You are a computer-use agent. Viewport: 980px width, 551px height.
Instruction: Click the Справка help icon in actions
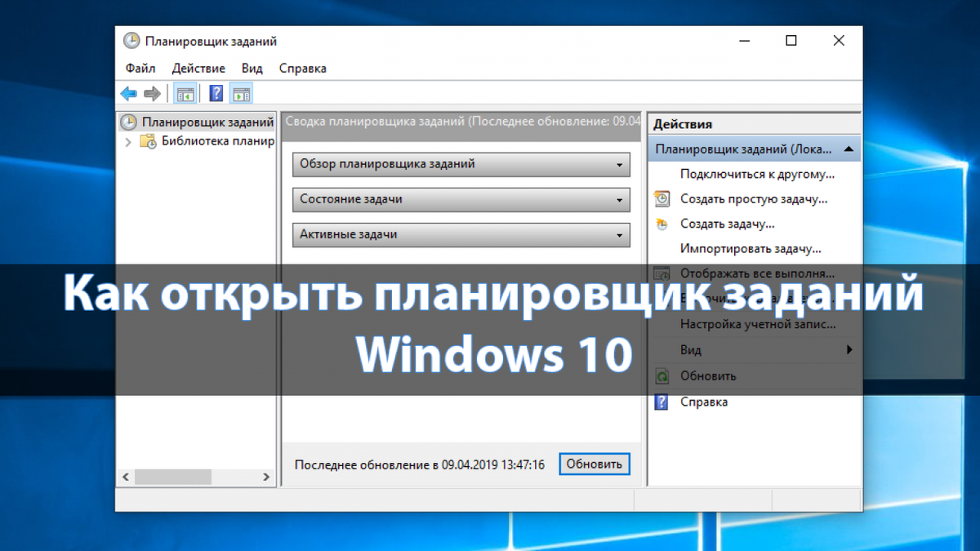tap(662, 402)
